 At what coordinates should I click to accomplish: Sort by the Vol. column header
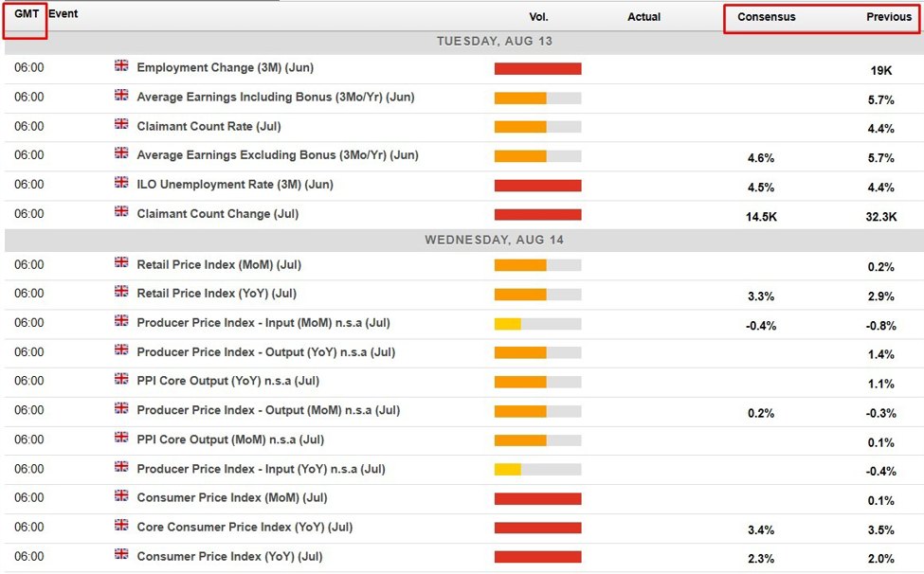pyautogui.click(x=538, y=17)
